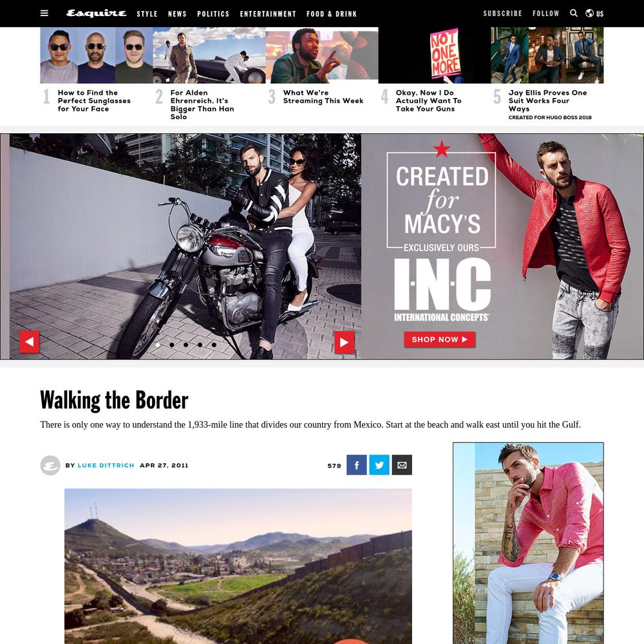Screen dimensions: 644x644
Task: Open the Politics menu item
Action: coord(213,14)
